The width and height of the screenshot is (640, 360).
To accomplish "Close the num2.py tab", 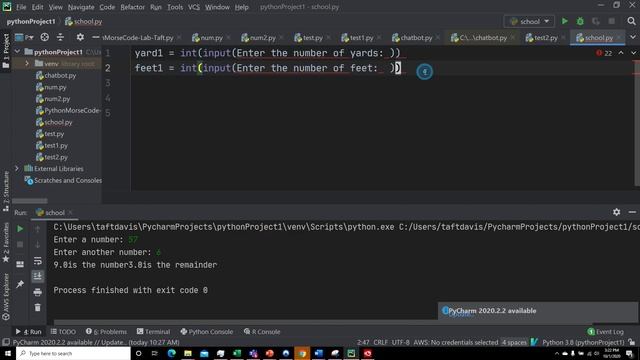I will click(x=281, y=38).
